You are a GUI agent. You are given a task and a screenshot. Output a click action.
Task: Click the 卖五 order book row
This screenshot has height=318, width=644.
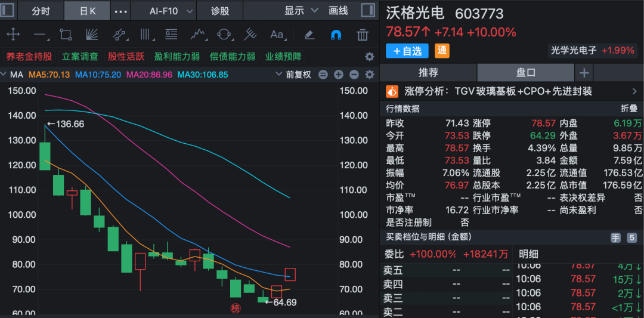click(x=447, y=270)
